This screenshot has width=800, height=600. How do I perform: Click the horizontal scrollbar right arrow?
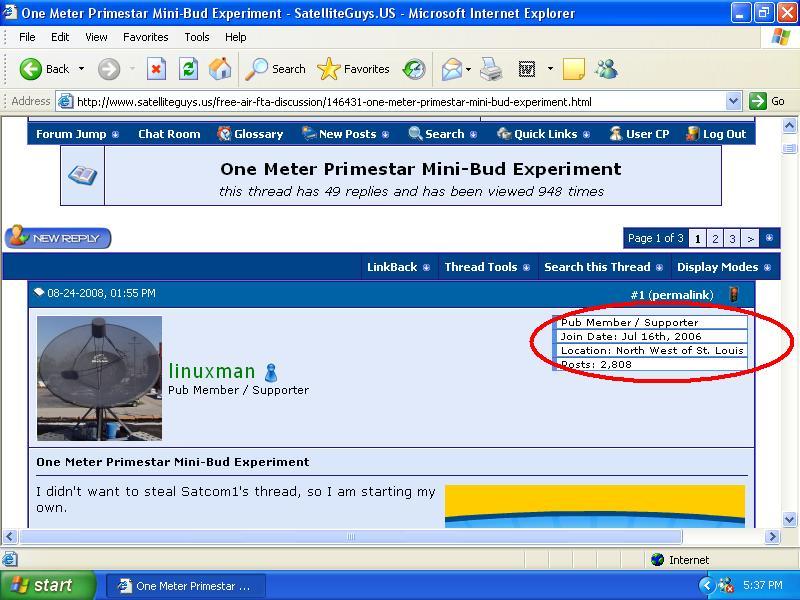coord(772,536)
